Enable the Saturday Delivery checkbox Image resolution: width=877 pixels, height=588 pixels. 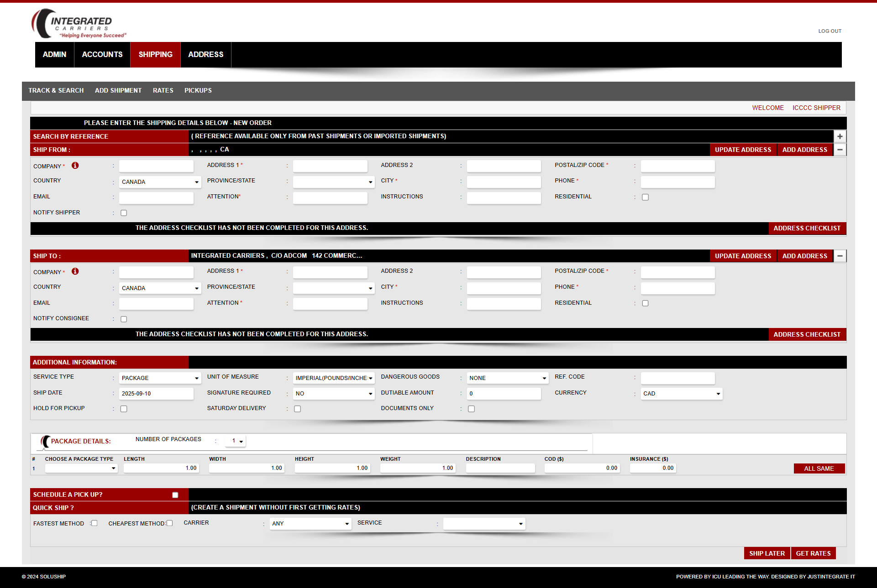(298, 409)
